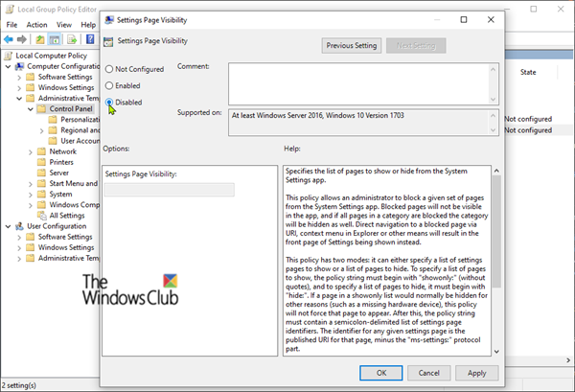Click the Settings Page Visibility options text field
The image size is (575, 392).
pos(169,190)
